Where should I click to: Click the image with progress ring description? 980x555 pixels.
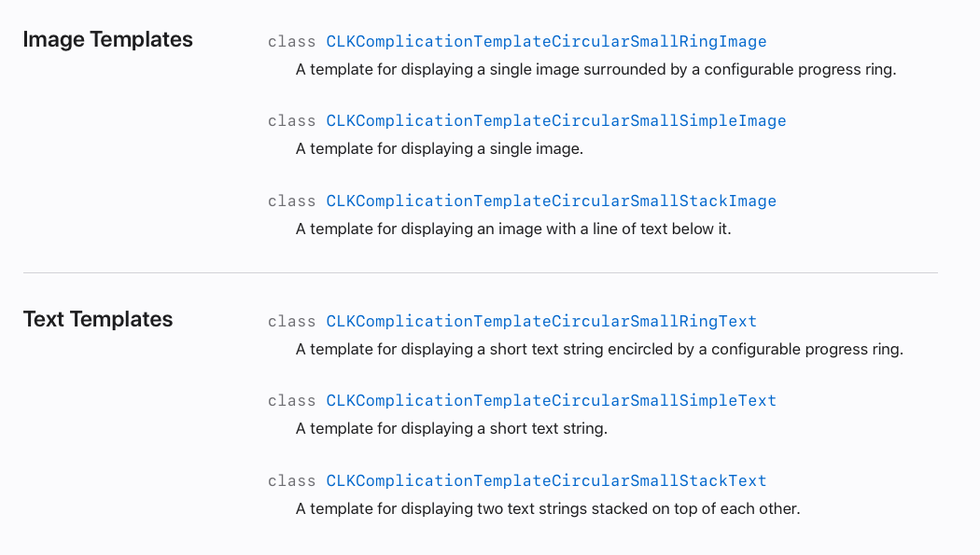point(595,69)
